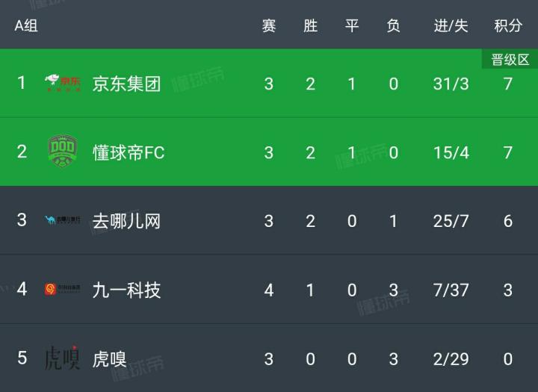Viewport: 538px width, 392px height.
Task: Open the 京东集团 team name
Action: 126,83
